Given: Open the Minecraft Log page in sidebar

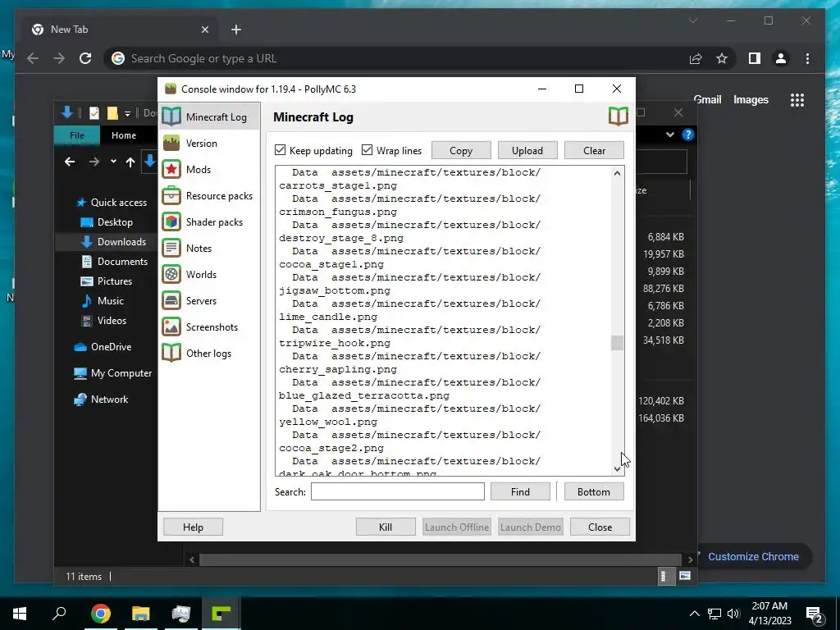Looking at the screenshot, I should click(x=209, y=116).
